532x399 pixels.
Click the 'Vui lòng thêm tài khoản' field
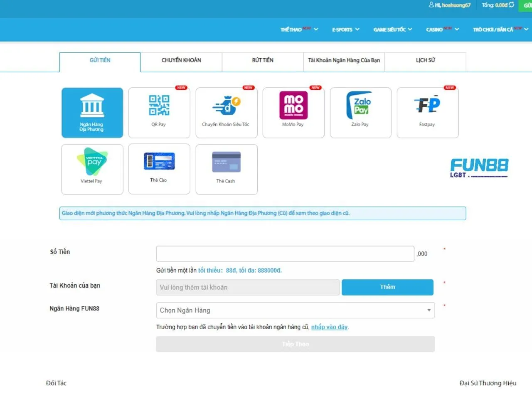tap(248, 288)
